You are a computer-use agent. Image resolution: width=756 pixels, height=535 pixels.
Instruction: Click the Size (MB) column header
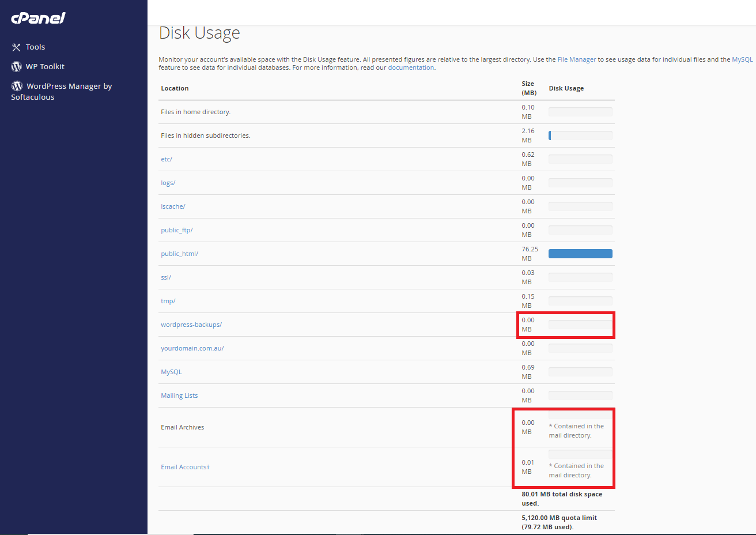(x=529, y=88)
